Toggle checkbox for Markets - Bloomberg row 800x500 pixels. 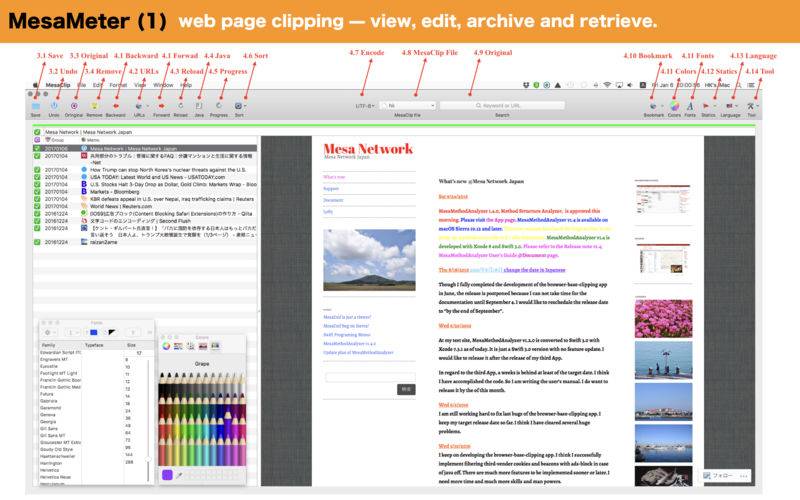(x=37, y=192)
